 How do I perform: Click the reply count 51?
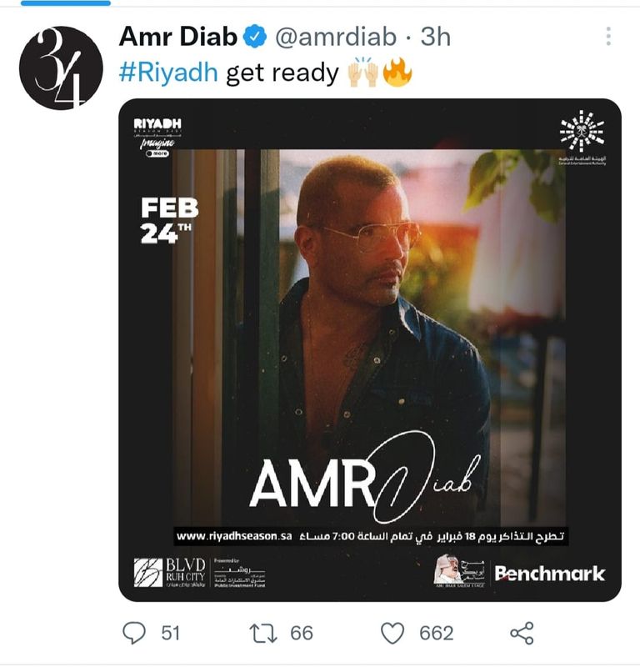[x=170, y=634]
